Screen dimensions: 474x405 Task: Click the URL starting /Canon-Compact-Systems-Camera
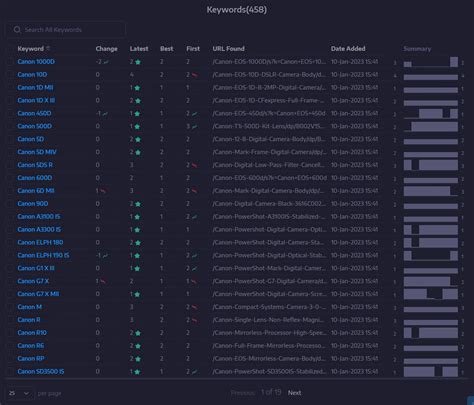(269, 307)
